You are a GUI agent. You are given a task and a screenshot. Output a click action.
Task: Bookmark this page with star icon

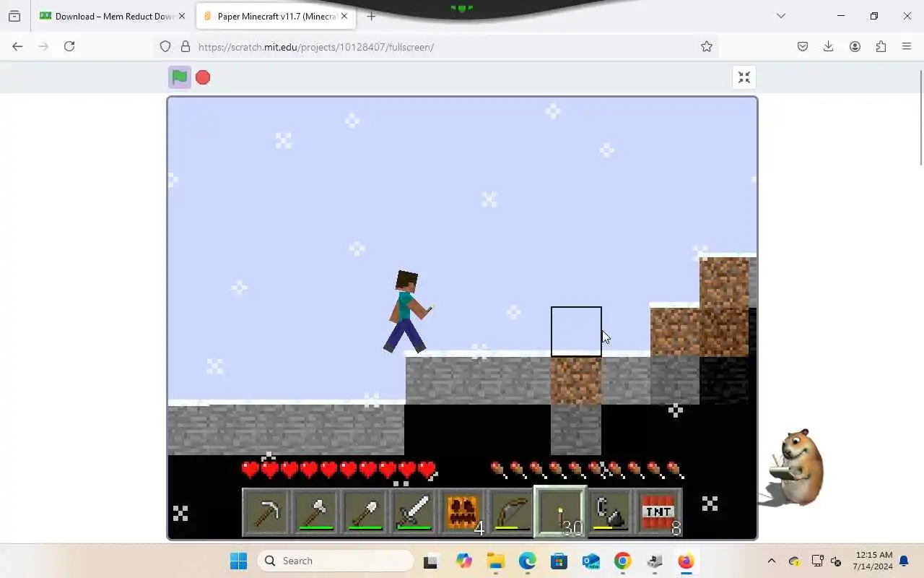707,46
